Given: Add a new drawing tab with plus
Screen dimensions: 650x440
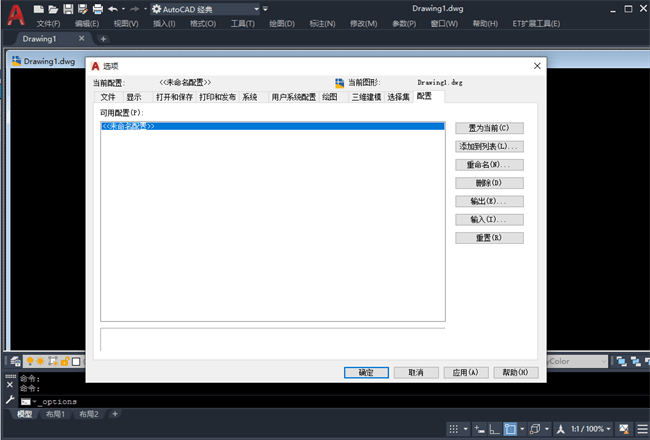Looking at the screenshot, I should 103,39.
